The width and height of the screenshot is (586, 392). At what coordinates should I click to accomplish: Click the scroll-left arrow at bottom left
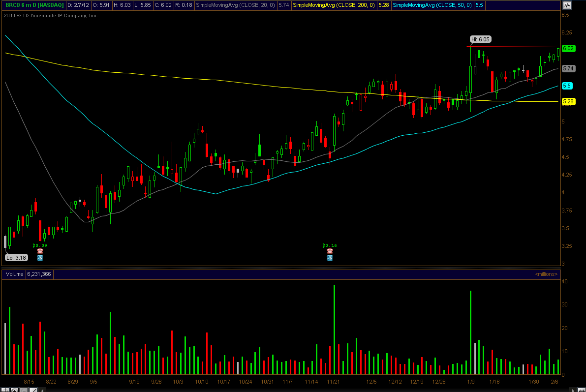(x=42, y=390)
